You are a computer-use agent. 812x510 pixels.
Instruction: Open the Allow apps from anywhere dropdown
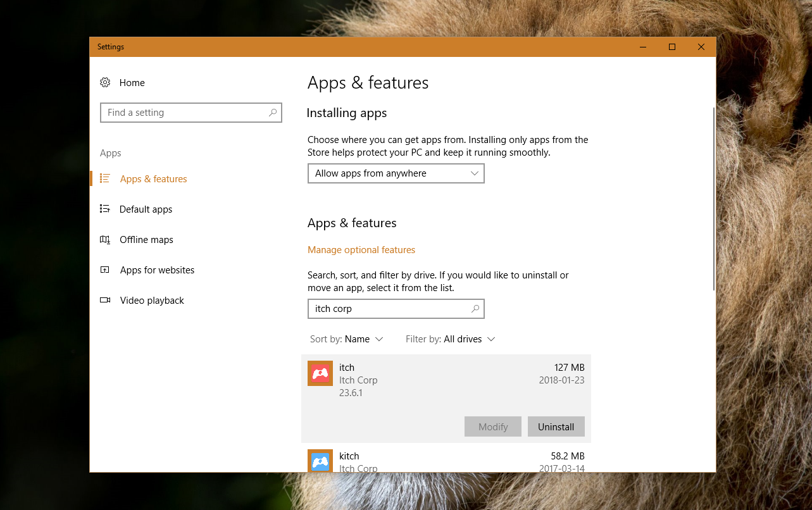coord(396,173)
